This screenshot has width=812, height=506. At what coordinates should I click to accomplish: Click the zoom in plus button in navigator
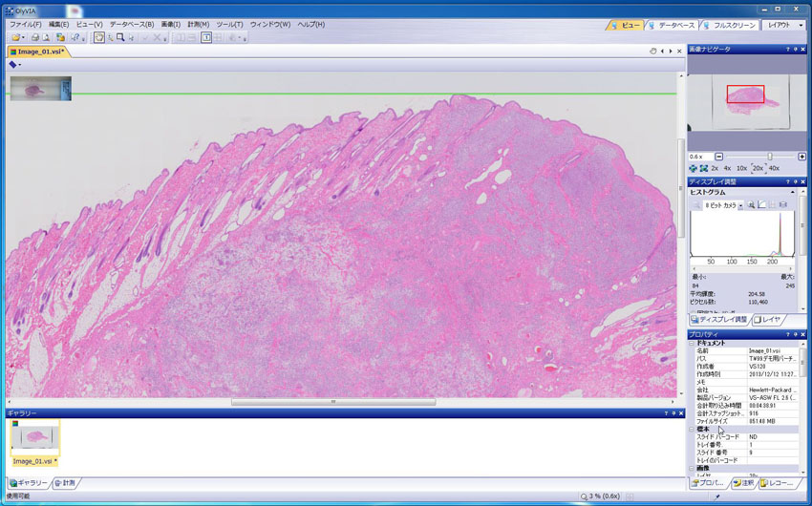(x=801, y=157)
